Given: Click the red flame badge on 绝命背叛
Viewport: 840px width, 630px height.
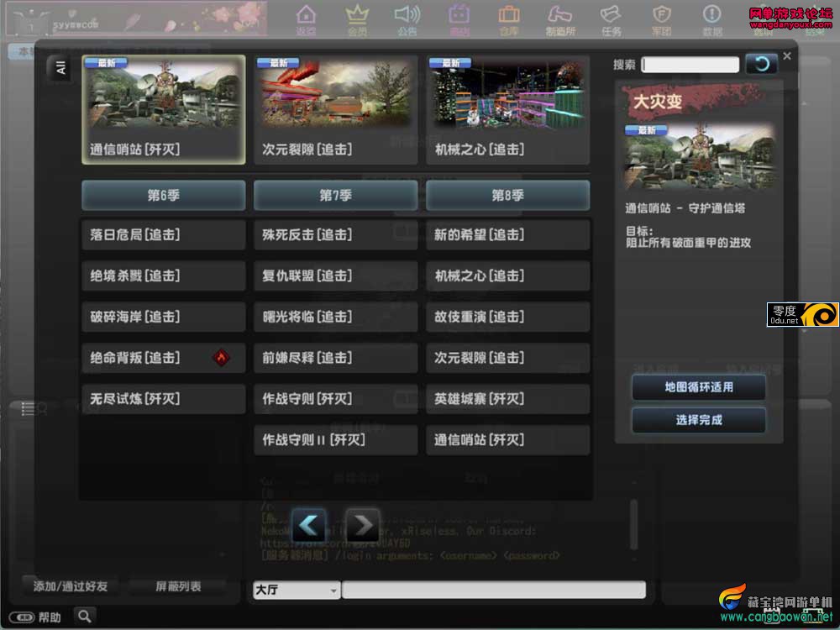Looking at the screenshot, I should (x=221, y=357).
